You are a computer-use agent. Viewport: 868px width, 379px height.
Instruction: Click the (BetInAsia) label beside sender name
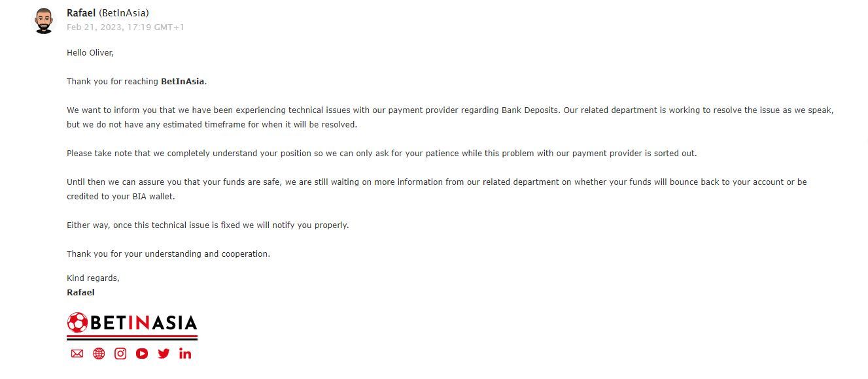pyautogui.click(x=124, y=13)
